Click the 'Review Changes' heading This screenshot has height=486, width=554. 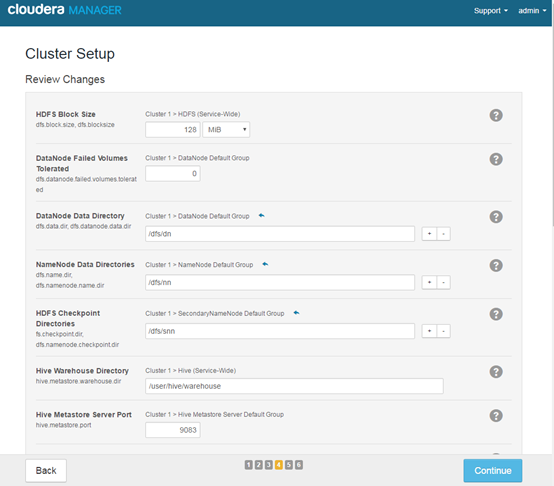pos(65,79)
